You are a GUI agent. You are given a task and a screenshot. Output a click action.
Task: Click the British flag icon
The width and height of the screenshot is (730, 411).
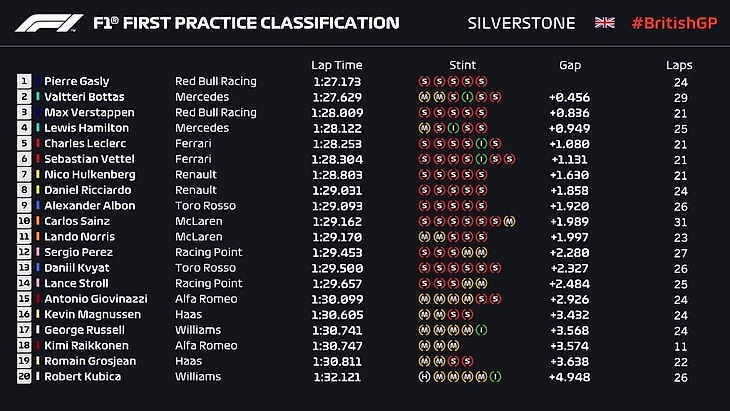tap(605, 22)
